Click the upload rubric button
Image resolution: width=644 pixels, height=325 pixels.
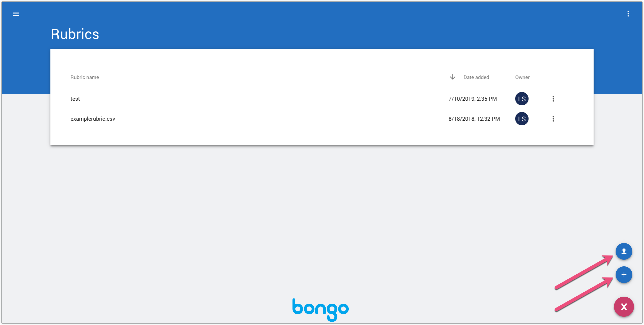(624, 251)
